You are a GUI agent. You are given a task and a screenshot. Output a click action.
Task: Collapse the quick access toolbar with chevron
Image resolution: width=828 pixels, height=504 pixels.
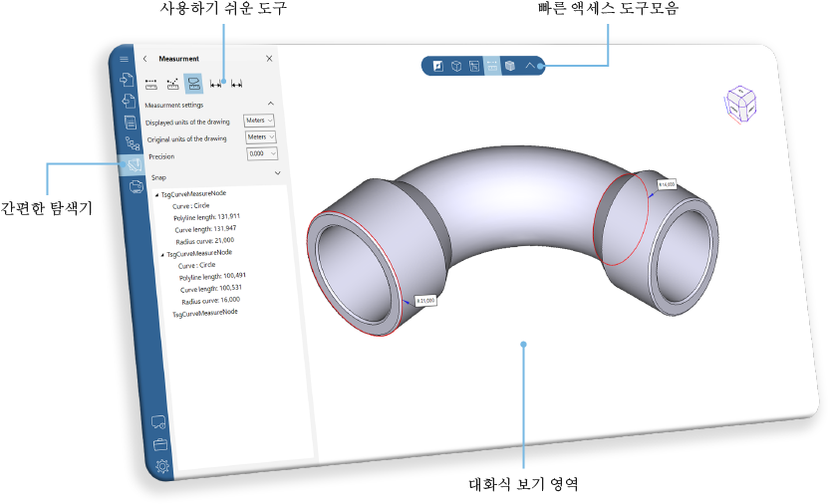pyautogui.click(x=530, y=66)
